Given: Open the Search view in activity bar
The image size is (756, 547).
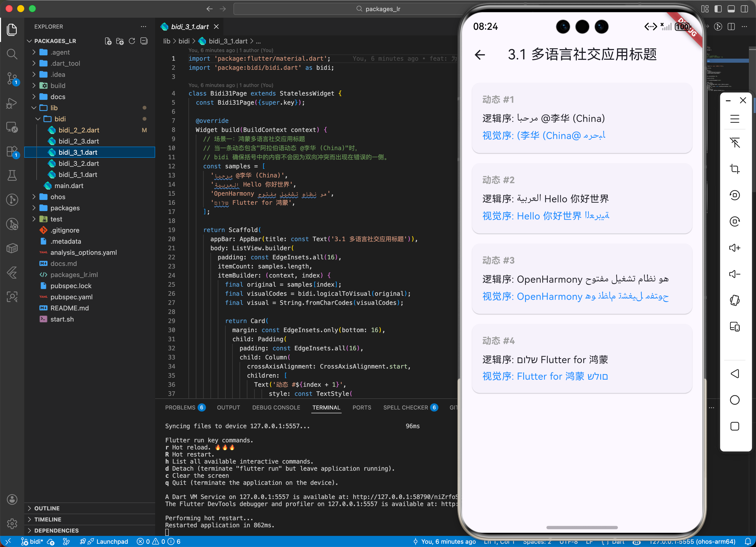Looking at the screenshot, I should [12, 54].
